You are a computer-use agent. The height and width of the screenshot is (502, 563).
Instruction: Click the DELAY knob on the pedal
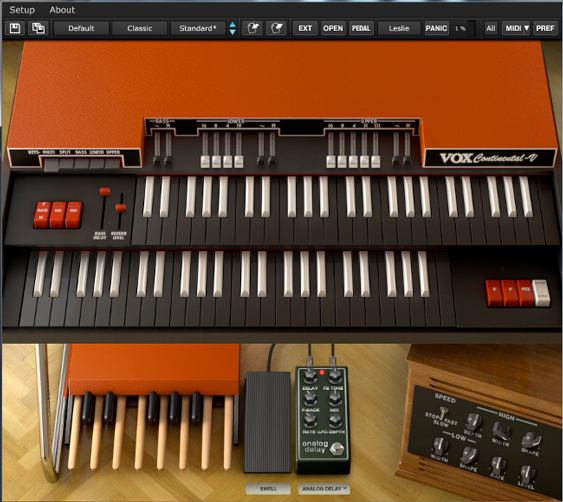(310, 377)
